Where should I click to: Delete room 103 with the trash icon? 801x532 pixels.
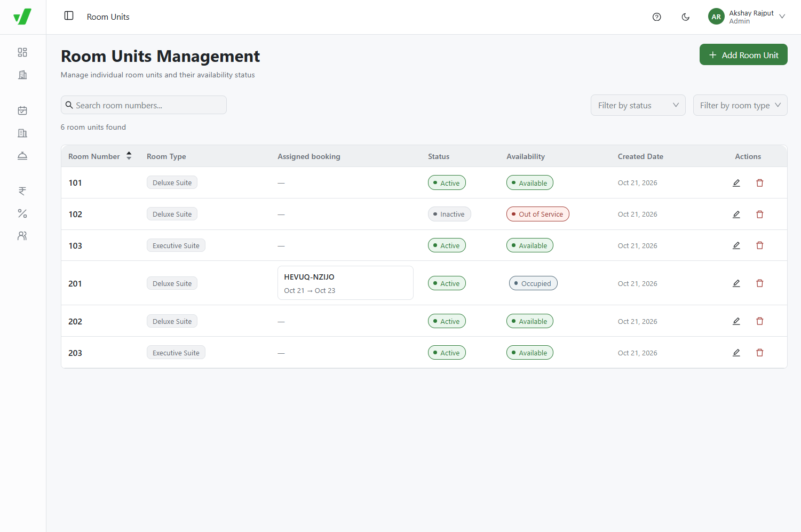pos(760,245)
